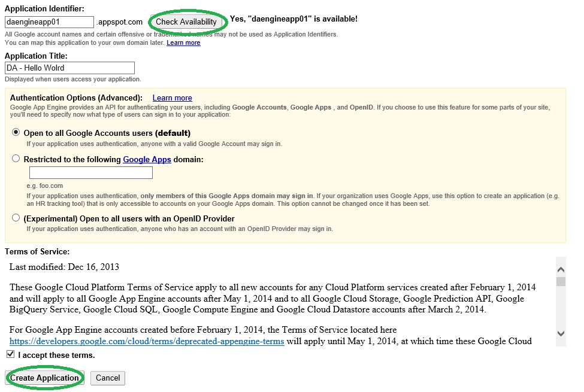Click the Google Apps domain text field
Viewport: 584px width, 392px height.
91,173
